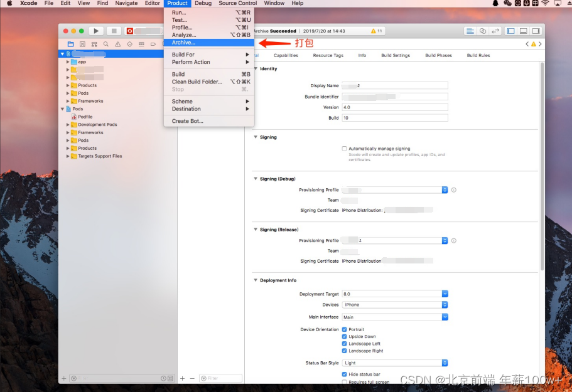Open the Debug navigator icon
This screenshot has width=572, height=392.
point(141,44)
